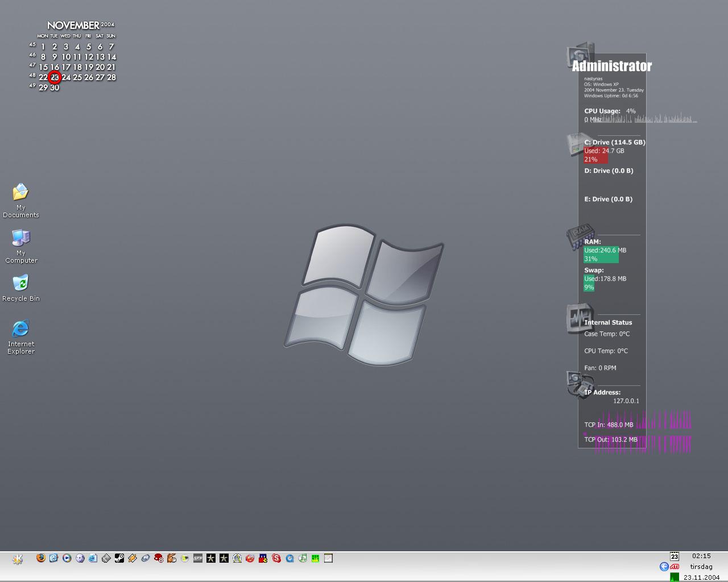
Task: Click the first black star taskbar icon
Action: coord(210,558)
